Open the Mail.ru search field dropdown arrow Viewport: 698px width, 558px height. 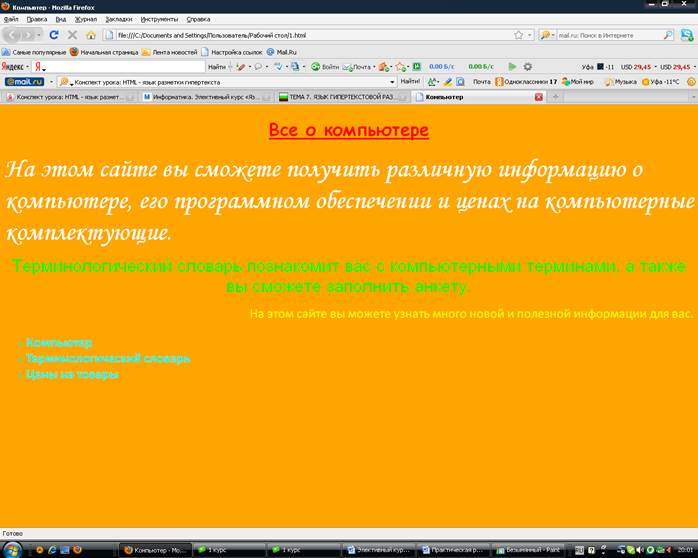pyautogui.click(x=392, y=82)
